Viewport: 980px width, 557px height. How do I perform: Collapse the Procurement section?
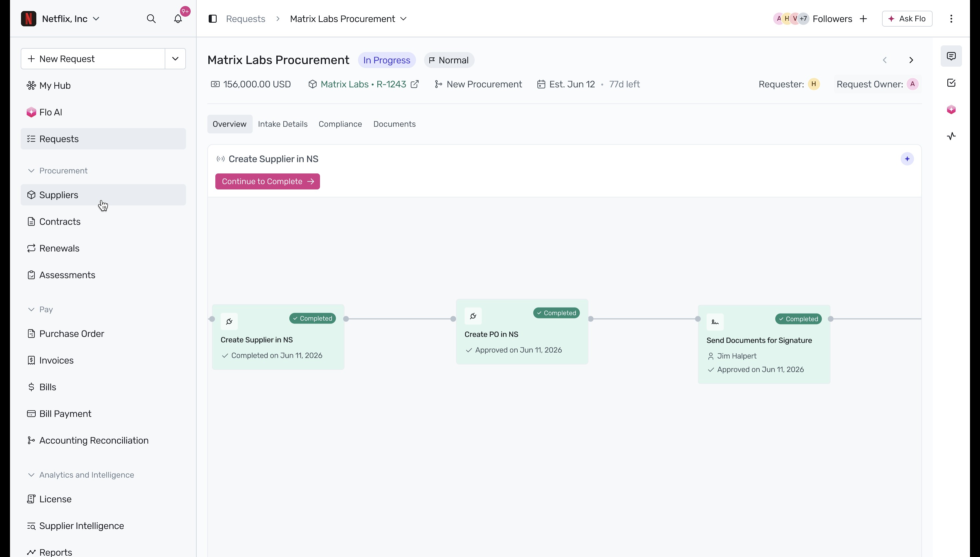[x=57, y=171]
